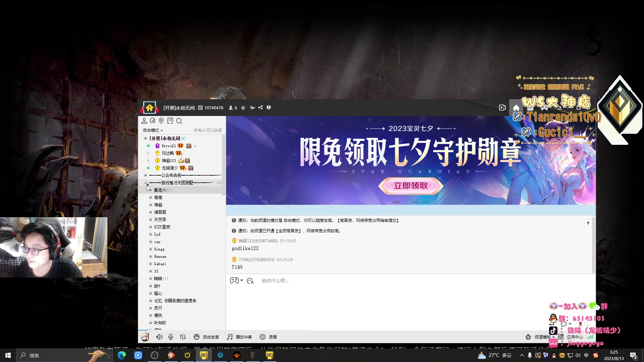
Task: Open the audio mixer settings icon
Action: [183, 337]
